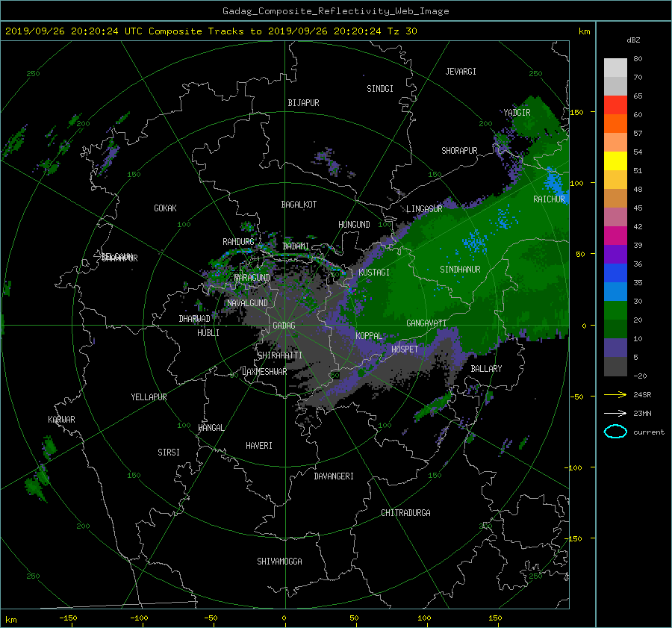Click the NAVALGUND city label
This screenshot has width=672, height=628.
[x=247, y=303]
